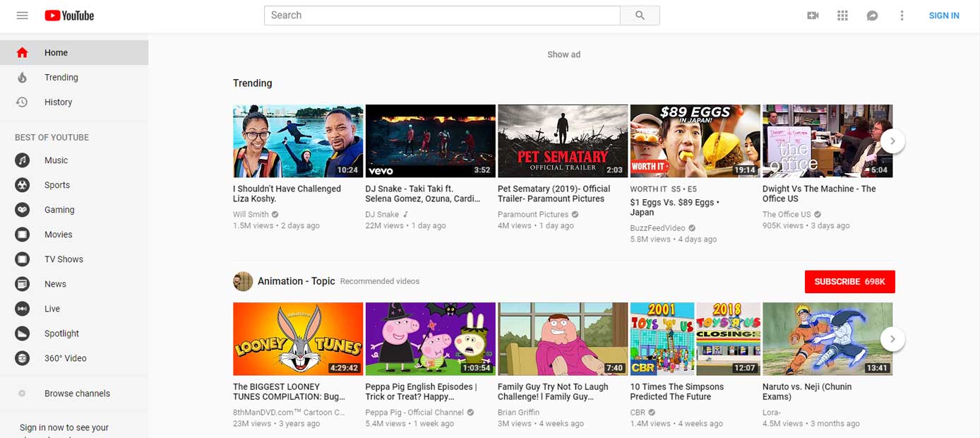Open Spotlight in the sidebar
The image size is (980, 438).
click(x=74, y=333)
